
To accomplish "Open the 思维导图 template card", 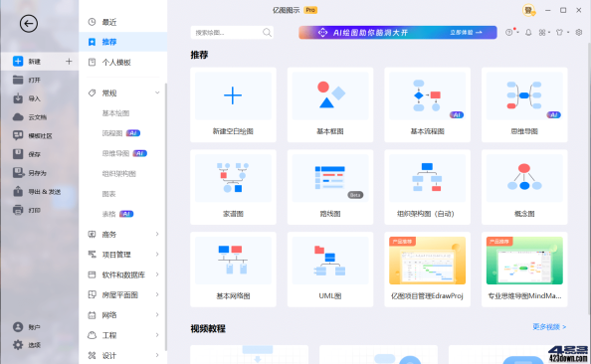I will 524,104.
